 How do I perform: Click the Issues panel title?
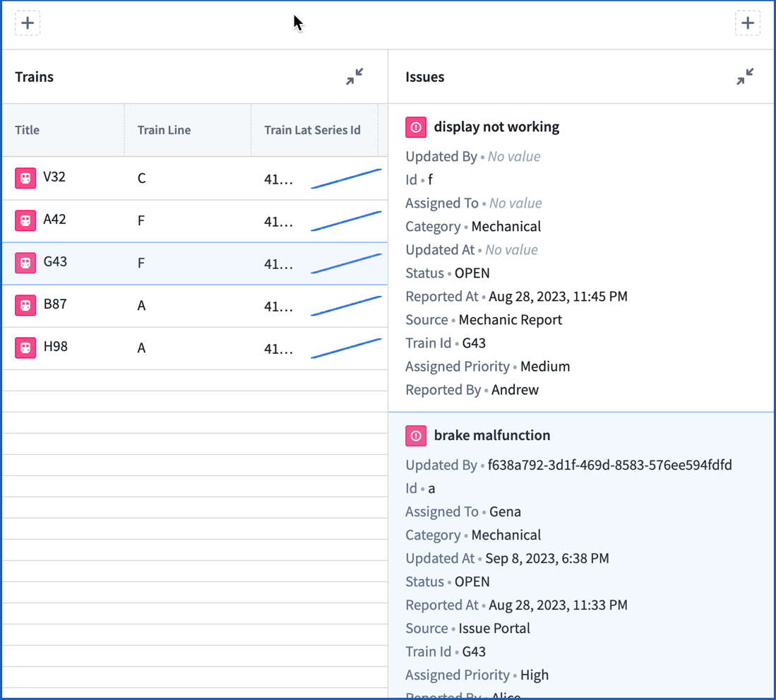point(424,77)
